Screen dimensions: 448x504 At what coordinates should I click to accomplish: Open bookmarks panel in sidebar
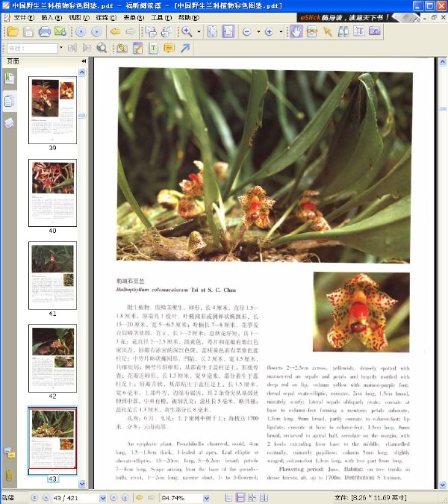pyautogui.click(x=9, y=78)
